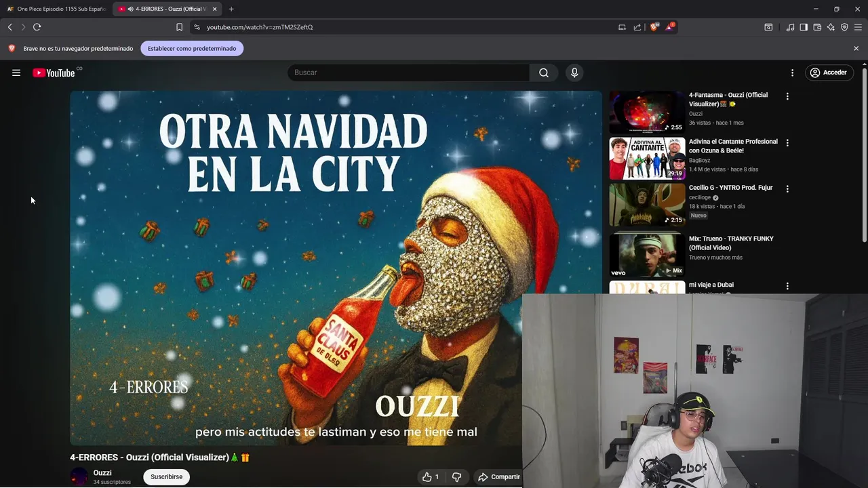Click the video player to pause

coord(336,268)
